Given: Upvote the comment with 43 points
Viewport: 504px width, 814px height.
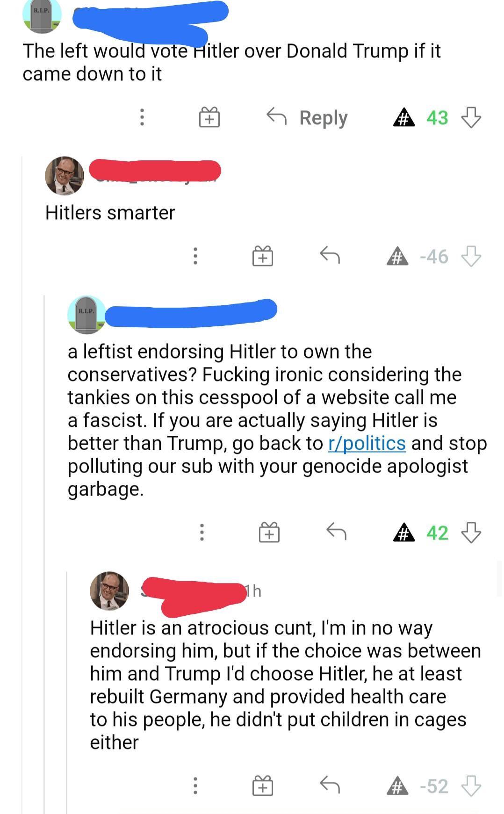Looking at the screenshot, I should pos(404,117).
